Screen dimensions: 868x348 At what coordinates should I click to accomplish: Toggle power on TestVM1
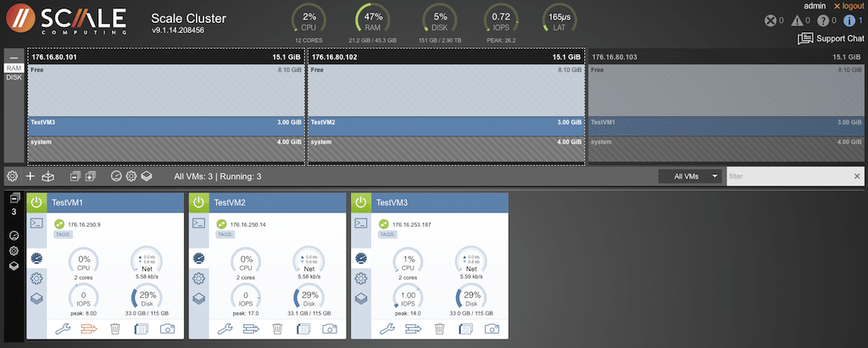pos(36,202)
